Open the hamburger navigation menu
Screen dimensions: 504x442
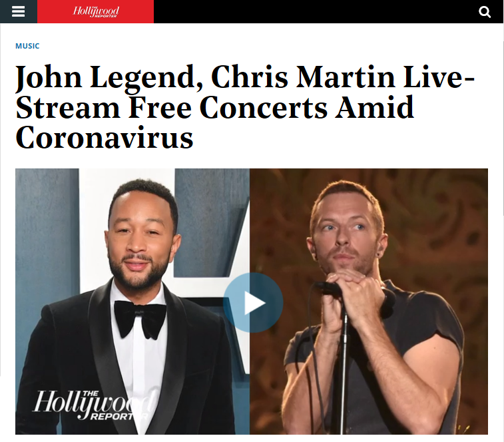pyautogui.click(x=19, y=11)
